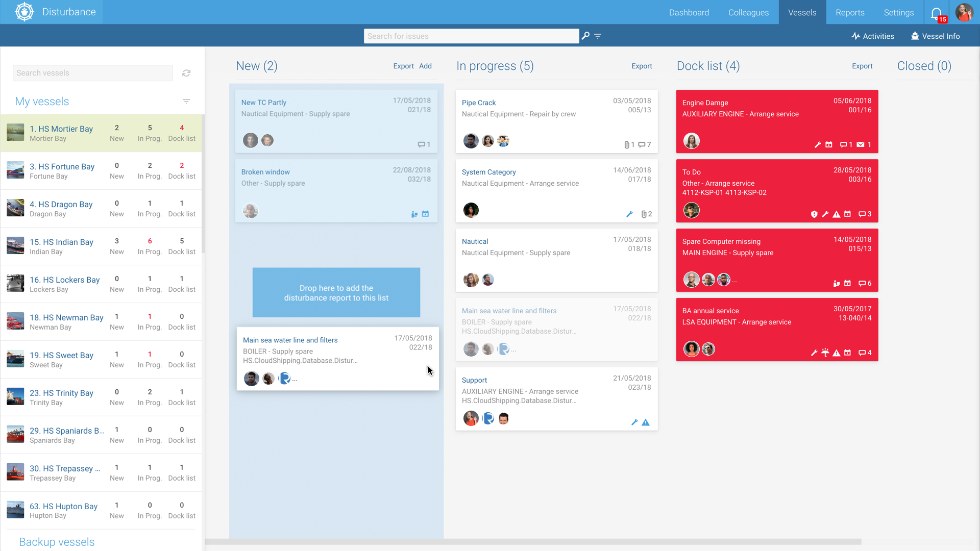Open the Colleagues tab
This screenshot has height=551, width=980.
(x=748, y=12)
